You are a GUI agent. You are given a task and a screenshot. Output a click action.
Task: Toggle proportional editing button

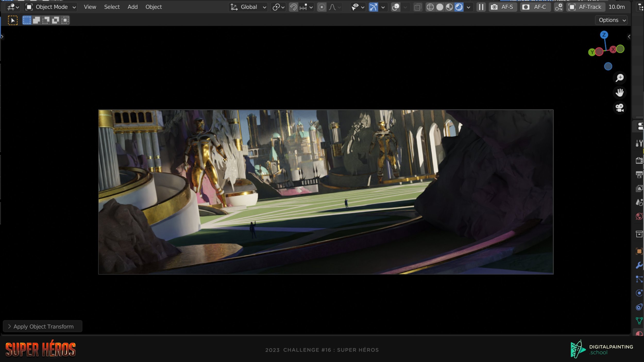coord(321,7)
